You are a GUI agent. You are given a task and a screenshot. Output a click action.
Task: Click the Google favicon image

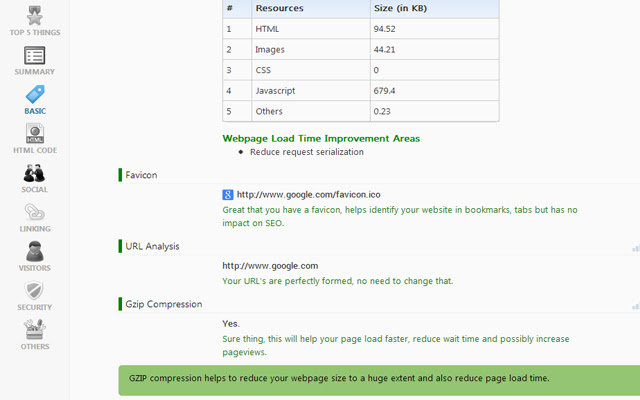[x=228, y=195]
